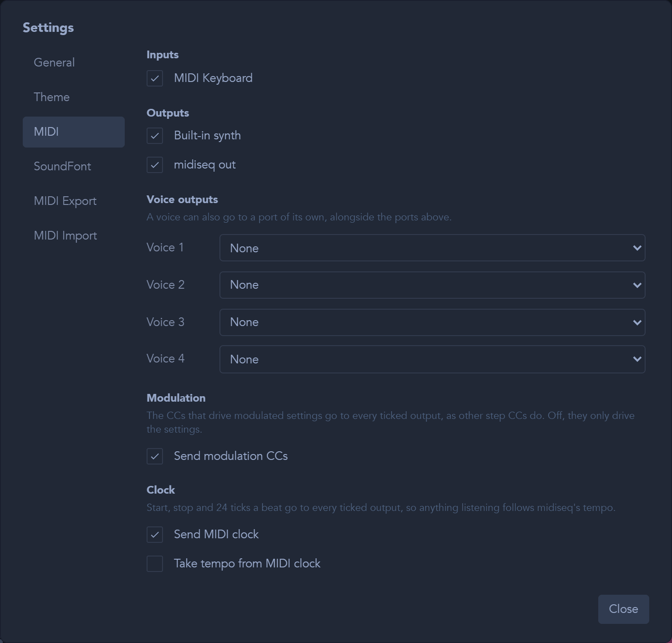672x643 pixels.
Task: Click the MIDI Keyboard label
Action: pyautogui.click(x=213, y=78)
